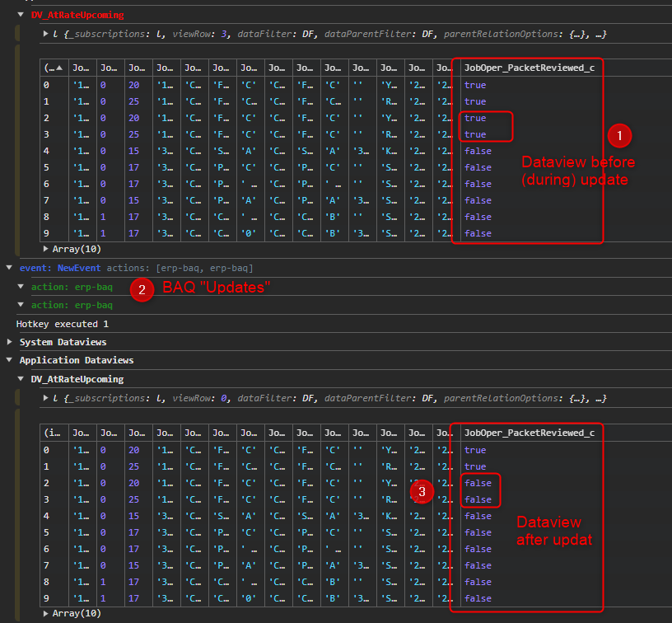This screenshot has width=672, height=623.
Task: Expand the viewRow: 3 object entry
Action: 45,34
